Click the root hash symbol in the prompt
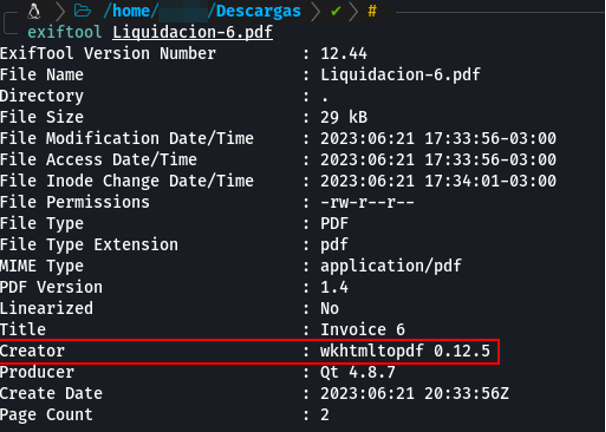The image size is (606, 432). click(372, 11)
